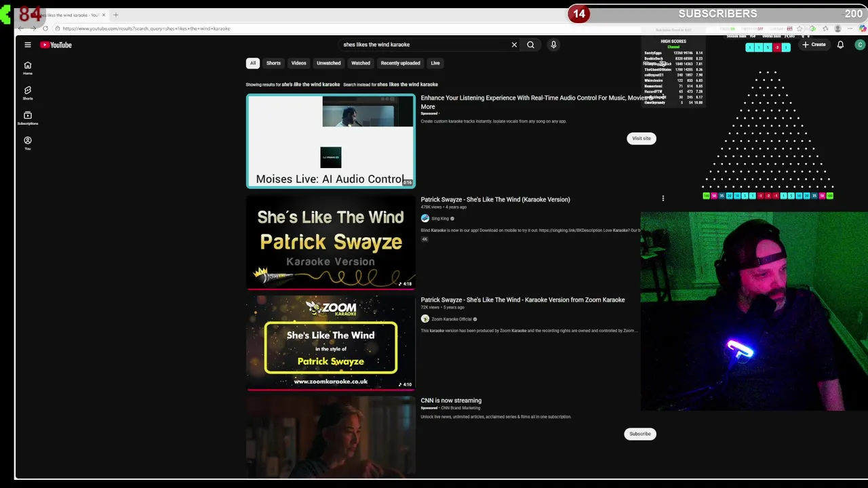Viewport: 868px width, 488px height.
Task: Open the CNN streaming ad thumbnail
Action: 330,437
